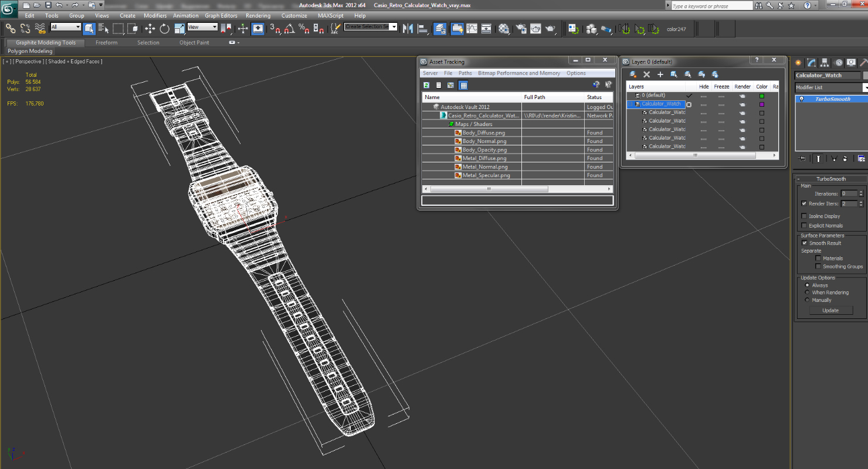868x469 pixels.
Task: Open the Display command panel tab icon
Action: click(852, 63)
